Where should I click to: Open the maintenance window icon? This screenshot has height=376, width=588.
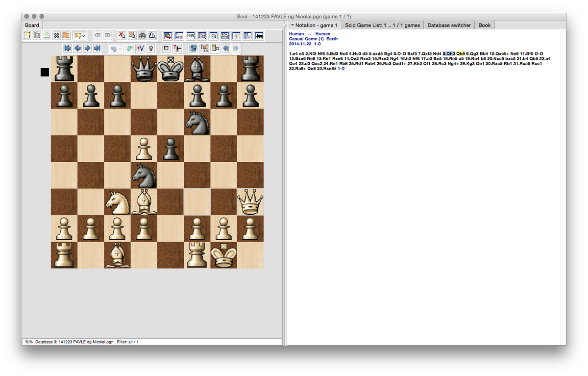tap(213, 35)
